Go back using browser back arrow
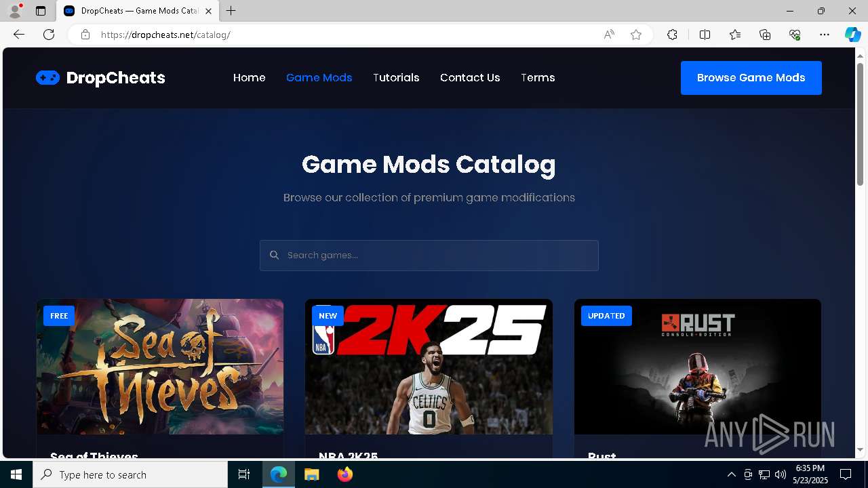868x488 pixels. pos(19,35)
